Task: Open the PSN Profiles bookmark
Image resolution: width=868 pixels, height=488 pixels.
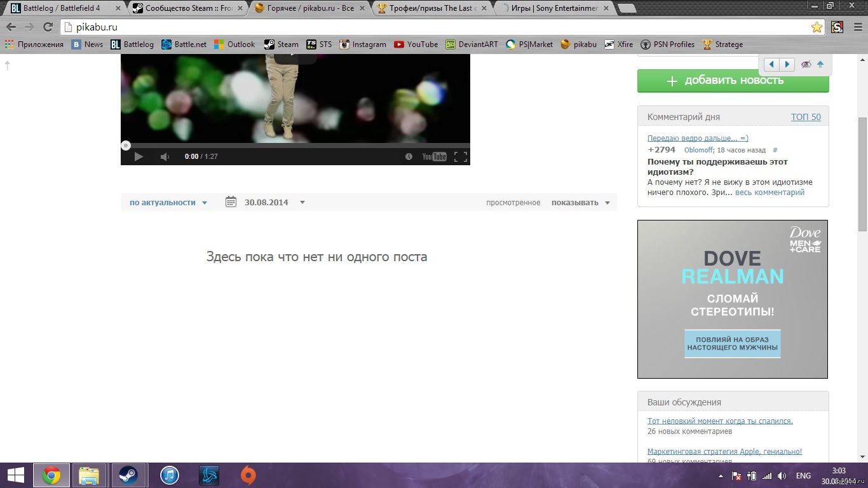Action: pos(668,44)
